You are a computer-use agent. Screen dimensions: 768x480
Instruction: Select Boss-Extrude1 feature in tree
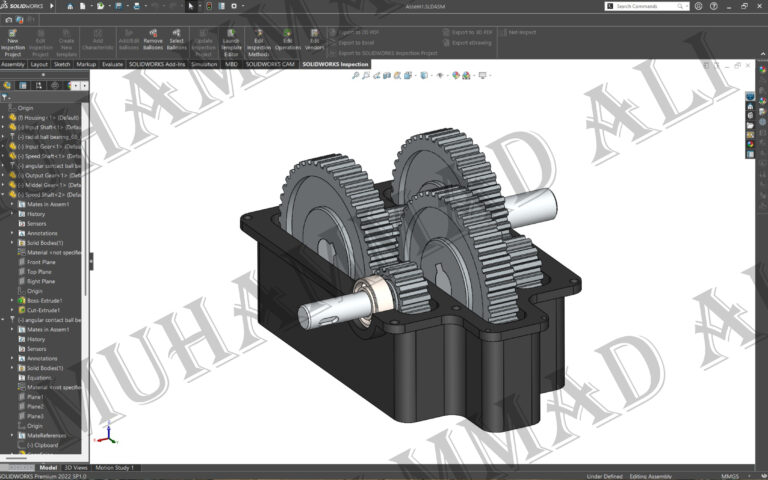tap(43, 300)
